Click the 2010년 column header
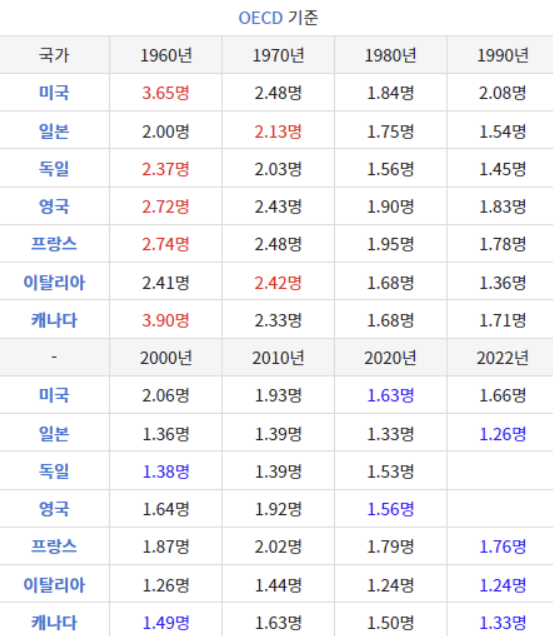Screen dimensions: 553x636 (278, 358)
